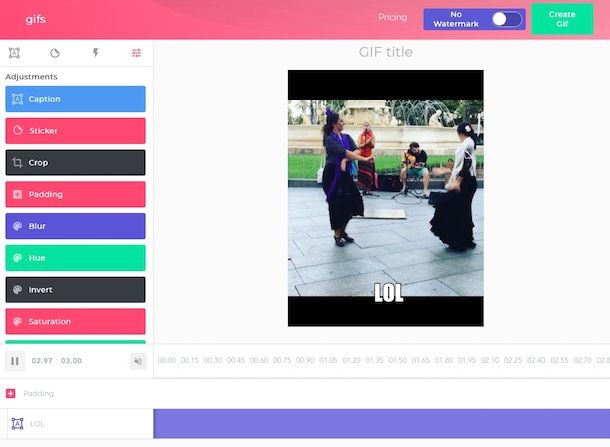Jump to 01.50 on the timeline
This screenshot has height=447, width=610.
pos(398,360)
